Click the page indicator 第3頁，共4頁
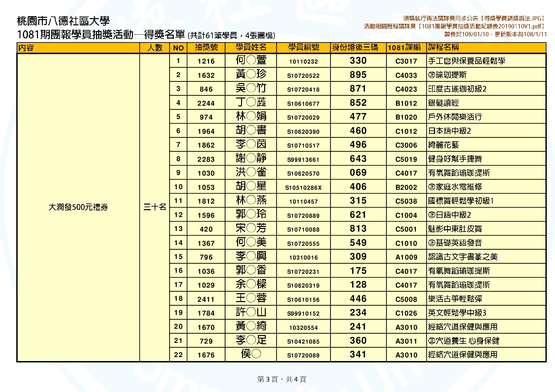555x392 pixels. click(x=282, y=379)
